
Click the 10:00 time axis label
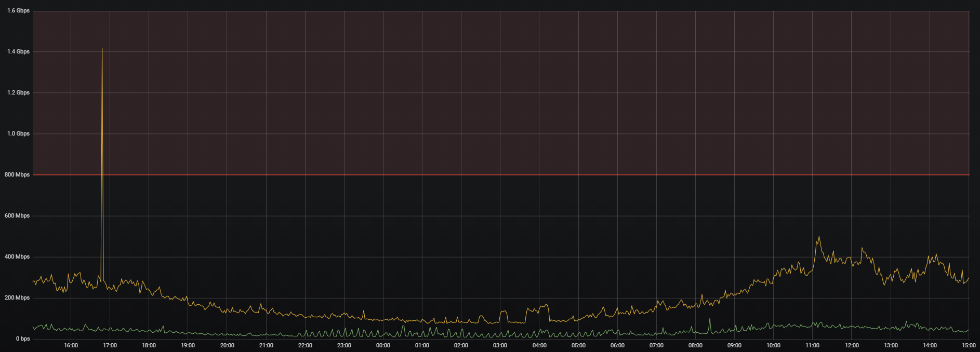[x=773, y=346]
